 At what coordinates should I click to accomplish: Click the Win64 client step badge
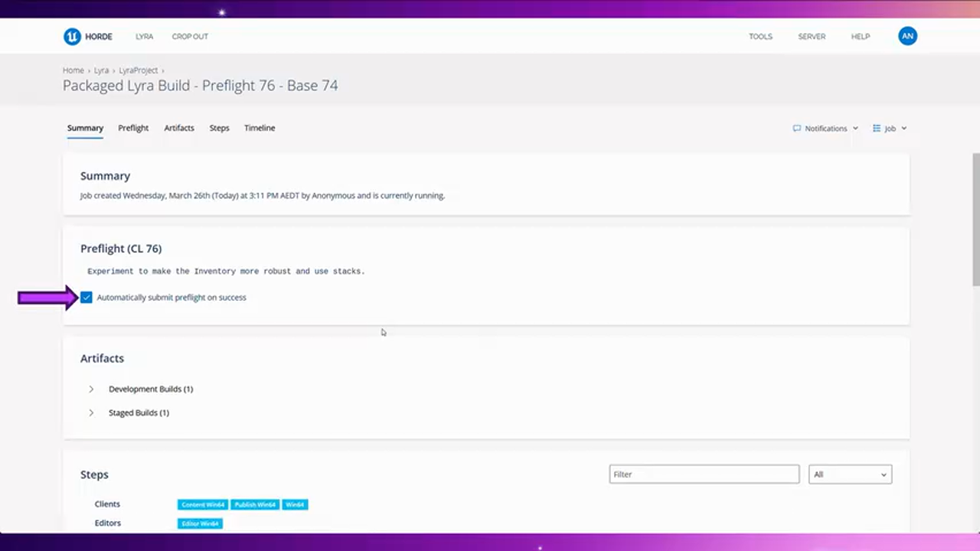pos(294,504)
